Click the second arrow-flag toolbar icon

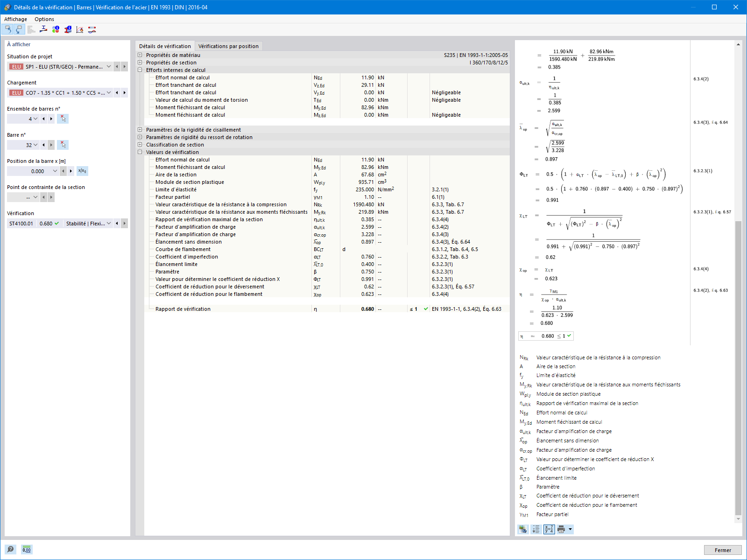coord(19,29)
